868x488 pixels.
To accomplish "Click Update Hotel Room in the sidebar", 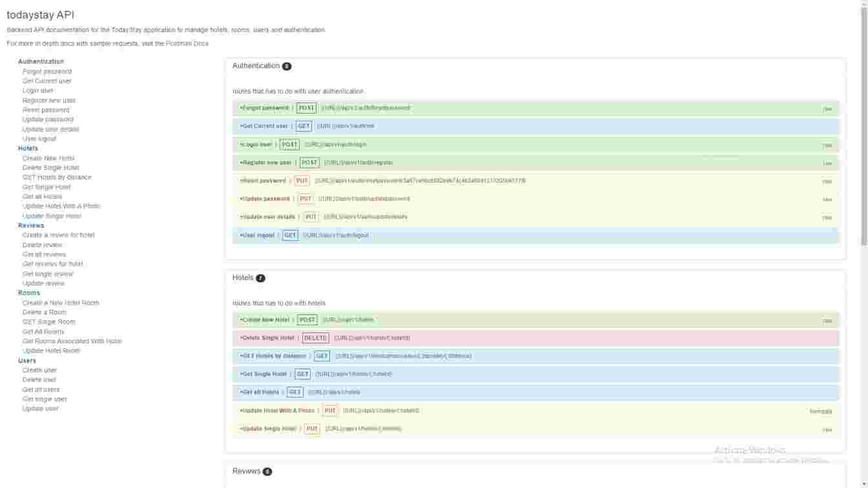I will click(52, 351).
